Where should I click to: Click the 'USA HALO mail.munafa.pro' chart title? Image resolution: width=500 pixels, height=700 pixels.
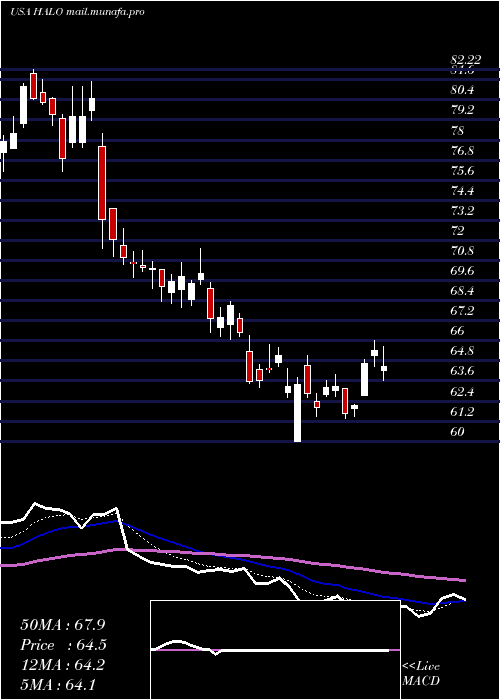tap(77, 12)
